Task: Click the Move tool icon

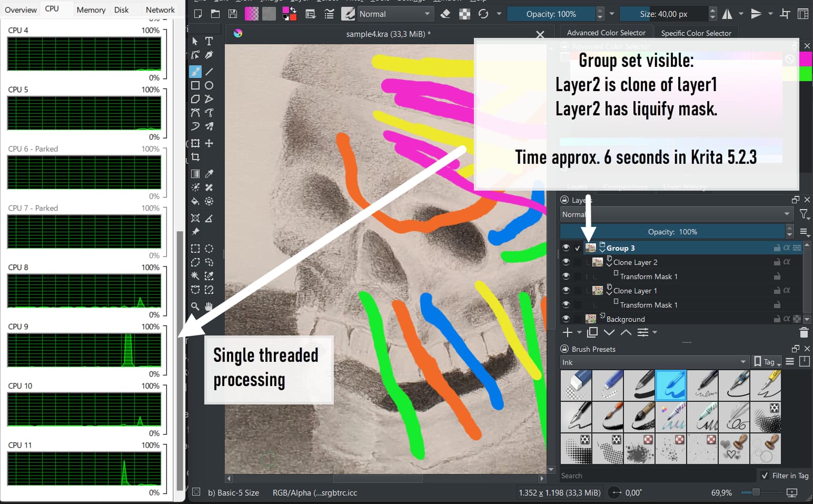Action: pos(209,143)
